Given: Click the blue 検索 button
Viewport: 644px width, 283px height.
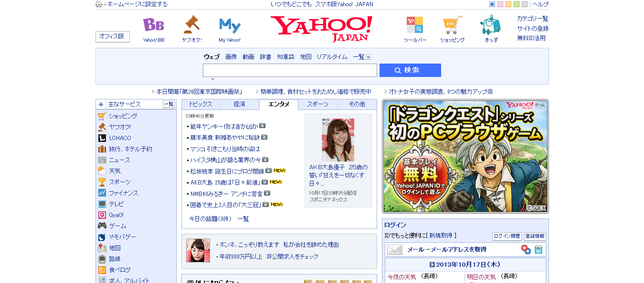Looking at the screenshot, I should pos(410,70).
